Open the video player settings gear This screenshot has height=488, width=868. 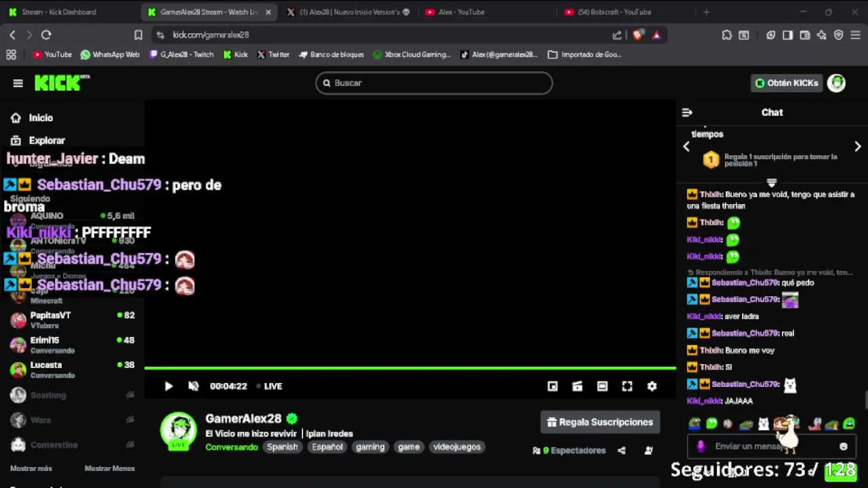(x=652, y=386)
